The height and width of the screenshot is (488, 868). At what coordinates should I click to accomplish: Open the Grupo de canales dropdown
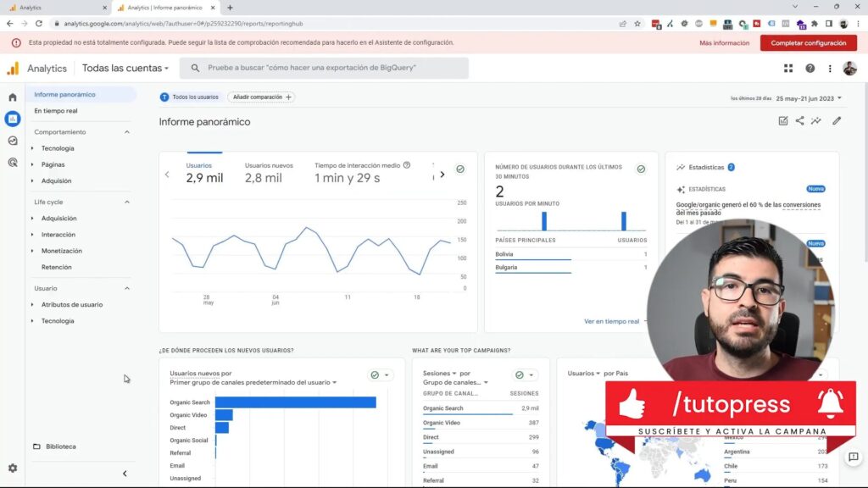click(x=455, y=382)
